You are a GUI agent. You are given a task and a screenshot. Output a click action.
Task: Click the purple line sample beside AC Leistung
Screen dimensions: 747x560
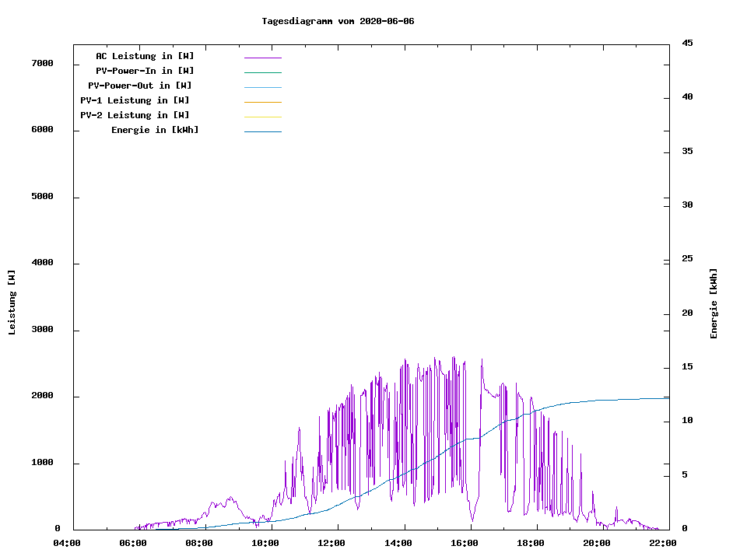[262, 58]
